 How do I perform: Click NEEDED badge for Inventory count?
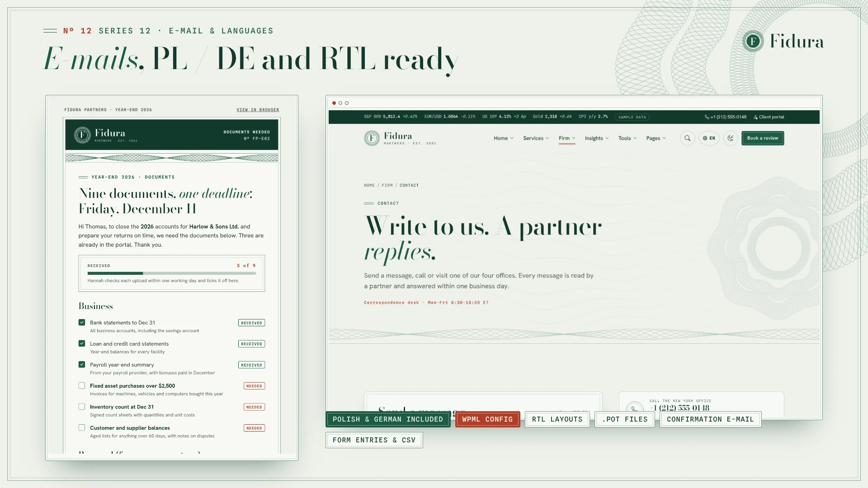point(254,407)
